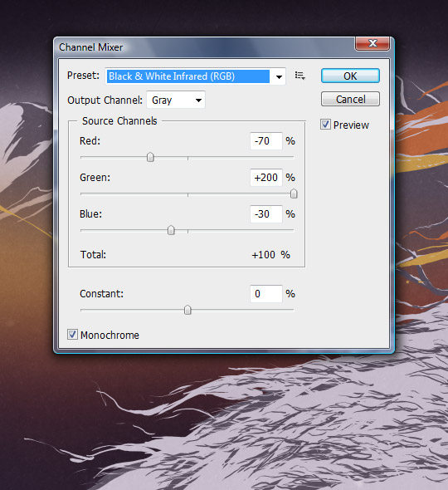Click the Red slider handle

(150, 157)
